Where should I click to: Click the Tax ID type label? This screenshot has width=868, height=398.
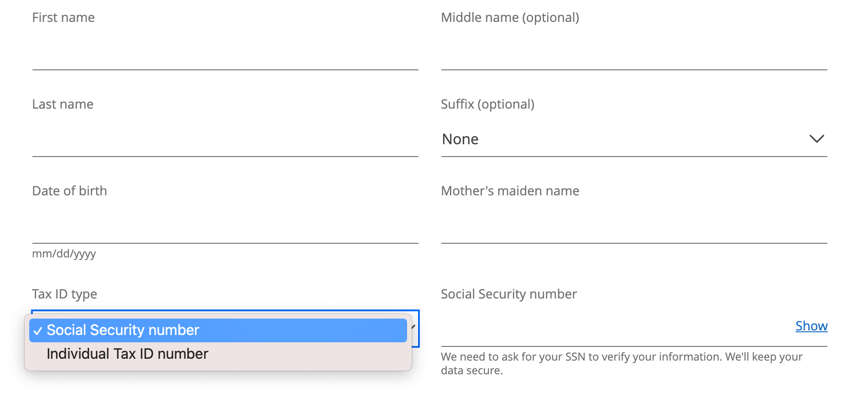point(64,294)
